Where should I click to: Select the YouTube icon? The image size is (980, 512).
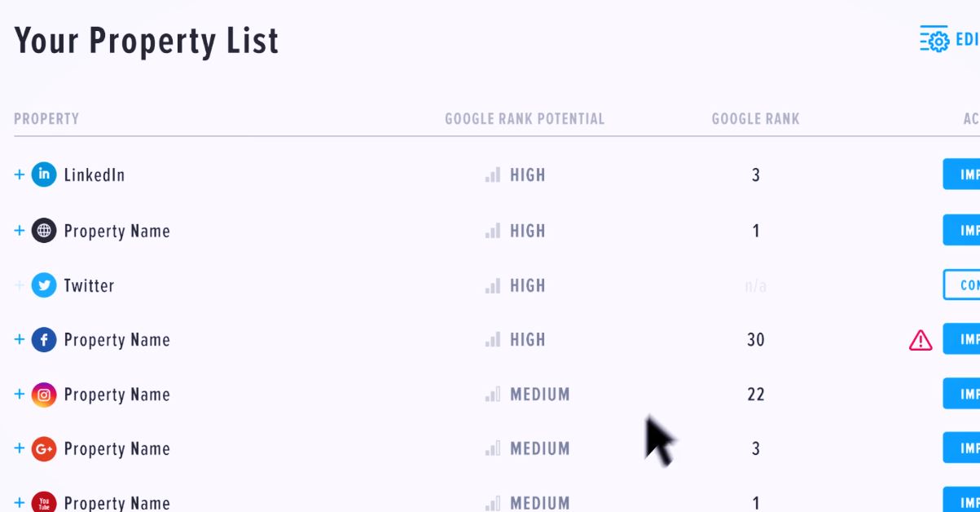(x=44, y=501)
